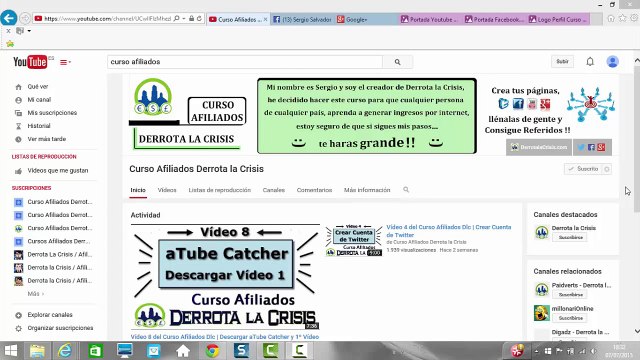Click the channel search magnifier icon
This screenshot has width=640, height=360.
click(406, 190)
